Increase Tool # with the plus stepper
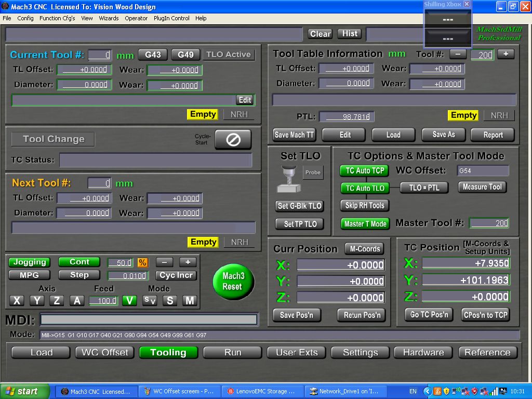This screenshot has height=399, width=532. (x=506, y=54)
